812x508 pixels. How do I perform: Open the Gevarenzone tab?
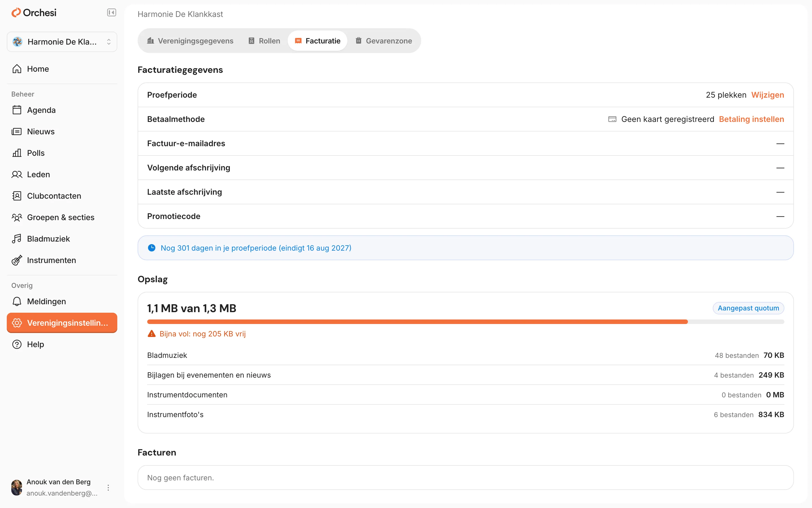pos(384,41)
